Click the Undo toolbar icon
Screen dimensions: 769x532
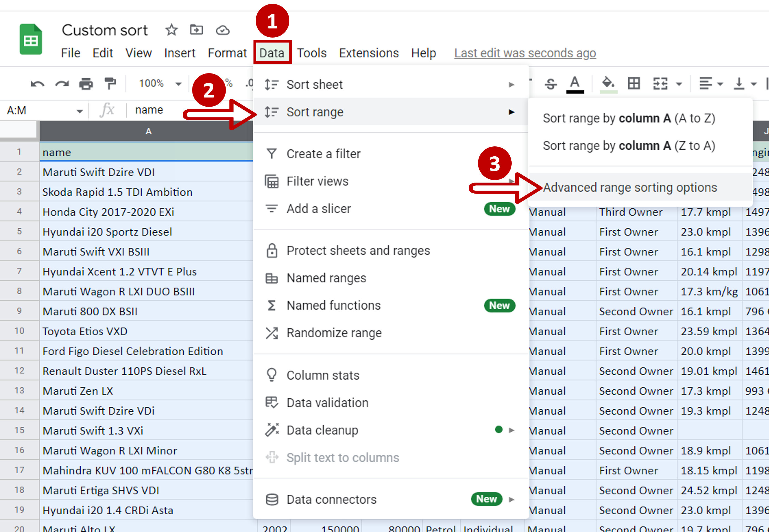click(x=37, y=84)
